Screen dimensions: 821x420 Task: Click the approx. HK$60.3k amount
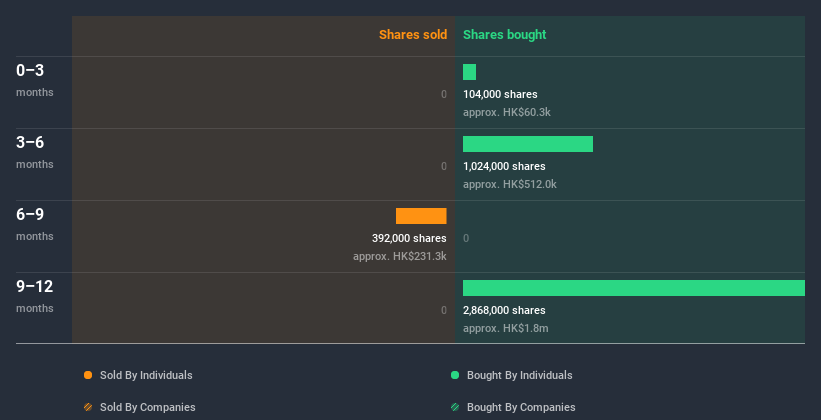(507, 112)
